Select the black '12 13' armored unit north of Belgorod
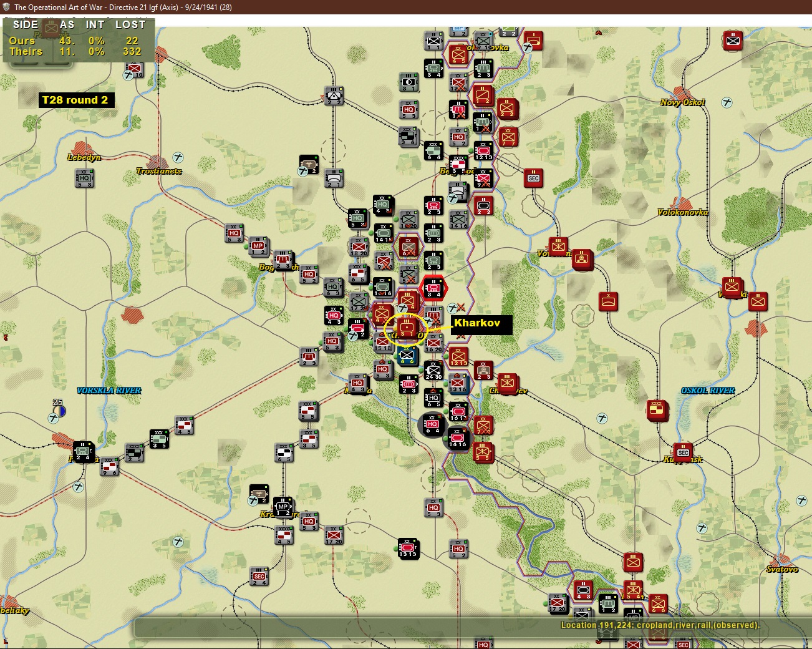812x649 pixels. [483, 150]
